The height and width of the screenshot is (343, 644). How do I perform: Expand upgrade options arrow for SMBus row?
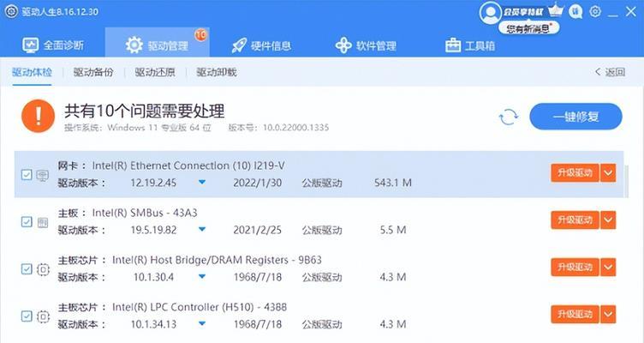click(x=608, y=220)
